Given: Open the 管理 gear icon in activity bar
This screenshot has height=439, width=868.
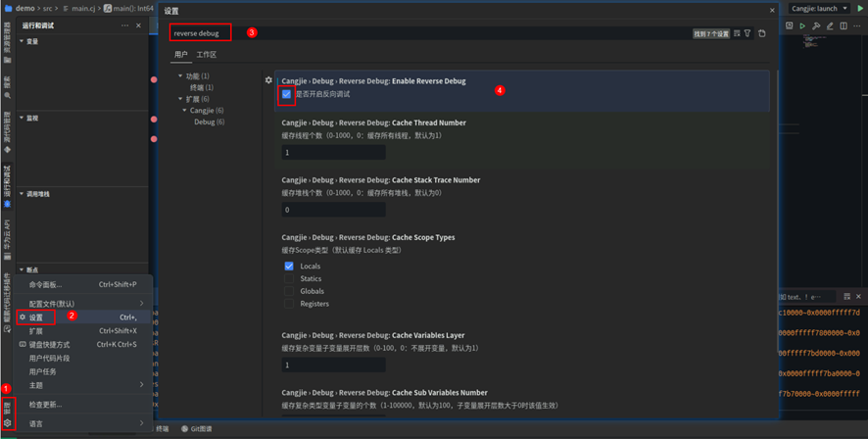Looking at the screenshot, I should tap(7, 423).
